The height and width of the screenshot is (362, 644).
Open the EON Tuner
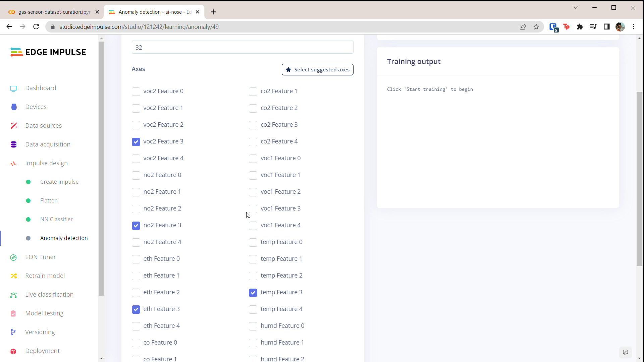[x=40, y=257]
